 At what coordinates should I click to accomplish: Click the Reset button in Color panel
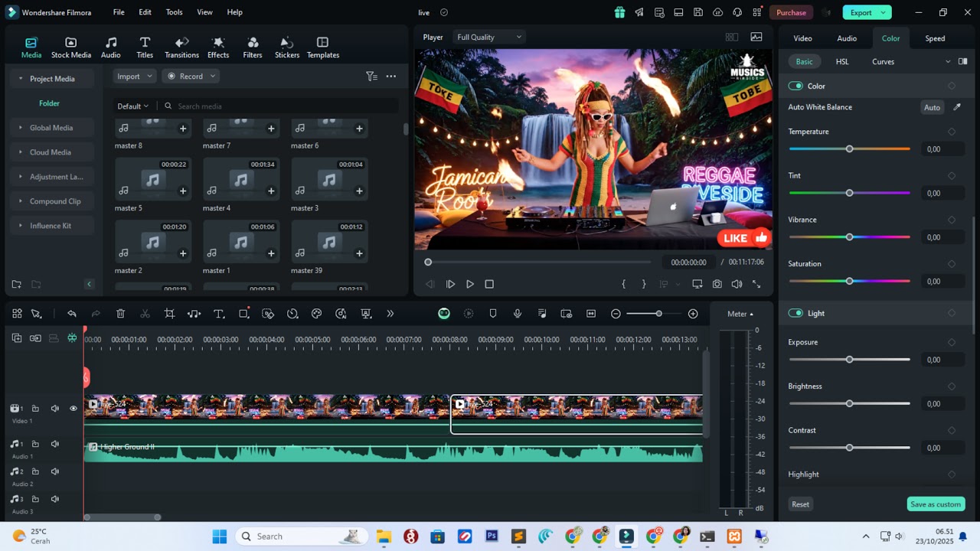(x=800, y=504)
